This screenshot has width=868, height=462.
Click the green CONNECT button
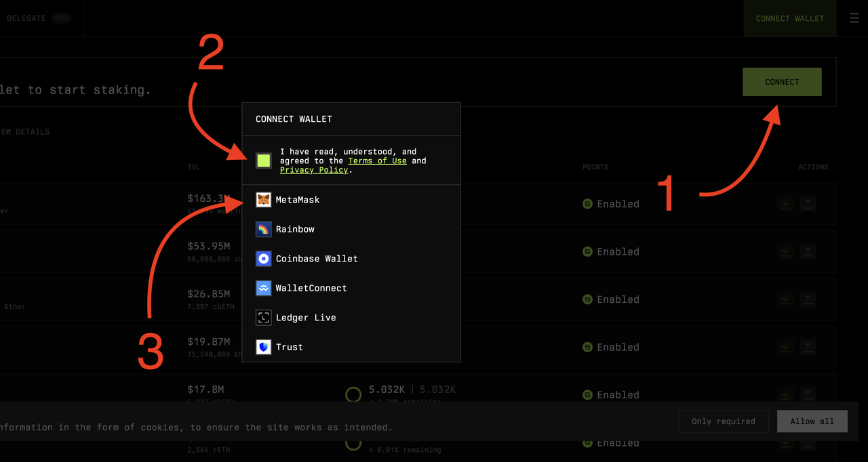pos(782,82)
